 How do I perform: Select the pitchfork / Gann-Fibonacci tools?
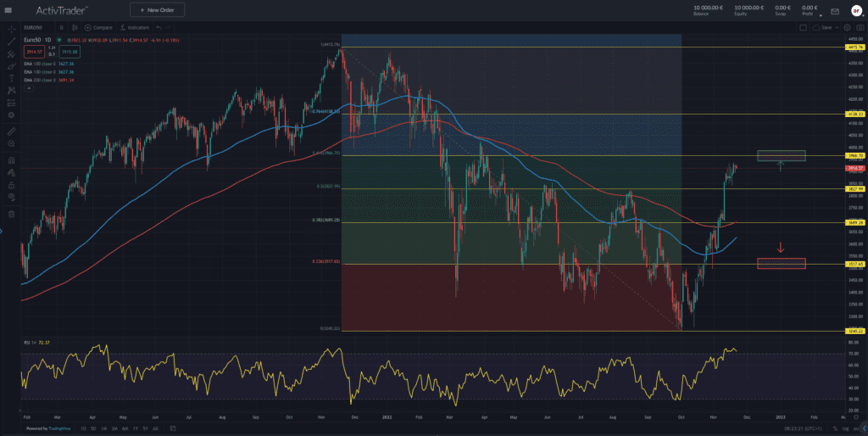11,53
